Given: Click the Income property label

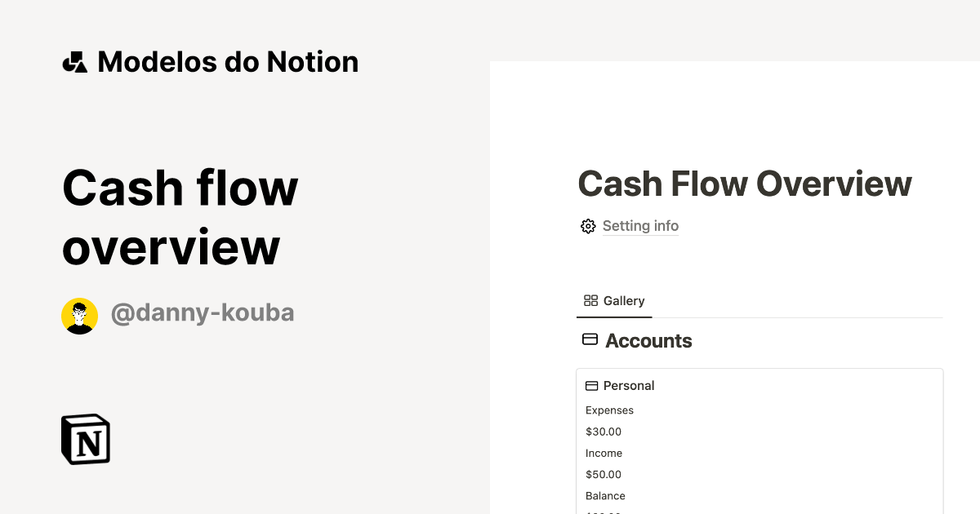Looking at the screenshot, I should pyautogui.click(x=604, y=453).
